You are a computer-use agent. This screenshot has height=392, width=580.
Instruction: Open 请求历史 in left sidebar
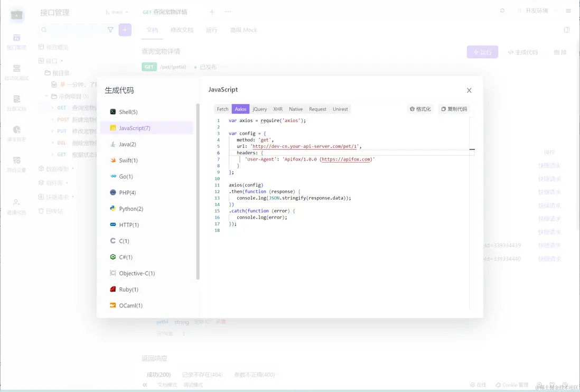click(x=17, y=133)
